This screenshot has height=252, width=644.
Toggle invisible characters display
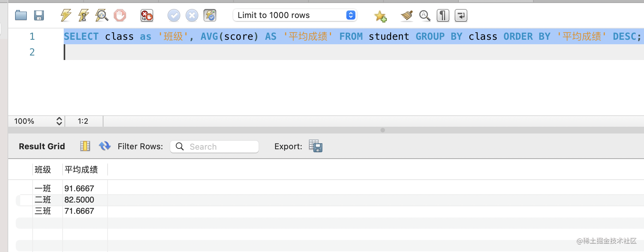(x=443, y=15)
